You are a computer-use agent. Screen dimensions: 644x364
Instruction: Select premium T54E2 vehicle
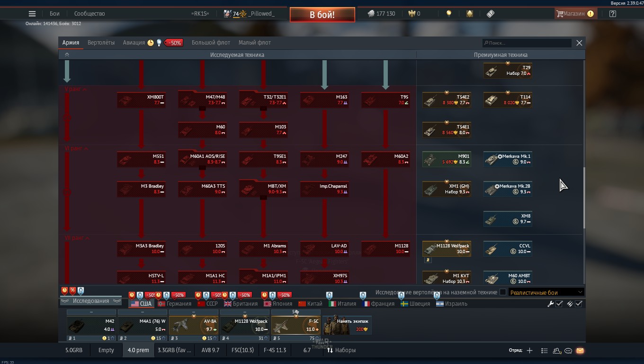[447, 100]
